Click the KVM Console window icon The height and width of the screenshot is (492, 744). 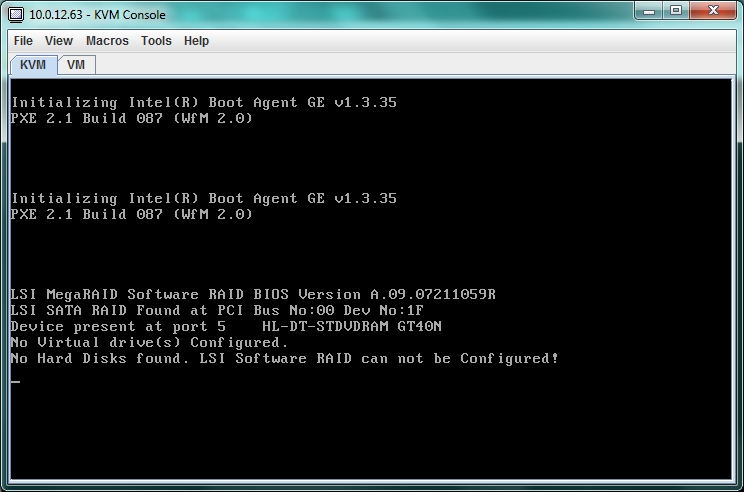point(16,15)
